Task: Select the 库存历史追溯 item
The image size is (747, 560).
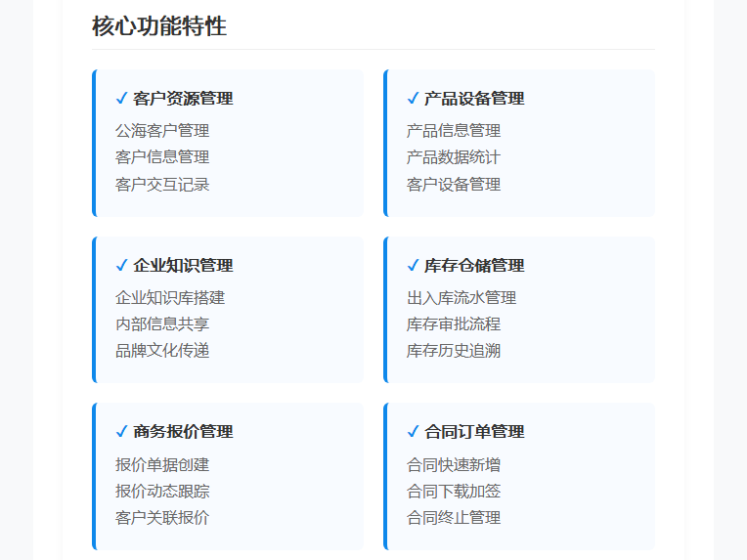Action: tap(454, 351)
